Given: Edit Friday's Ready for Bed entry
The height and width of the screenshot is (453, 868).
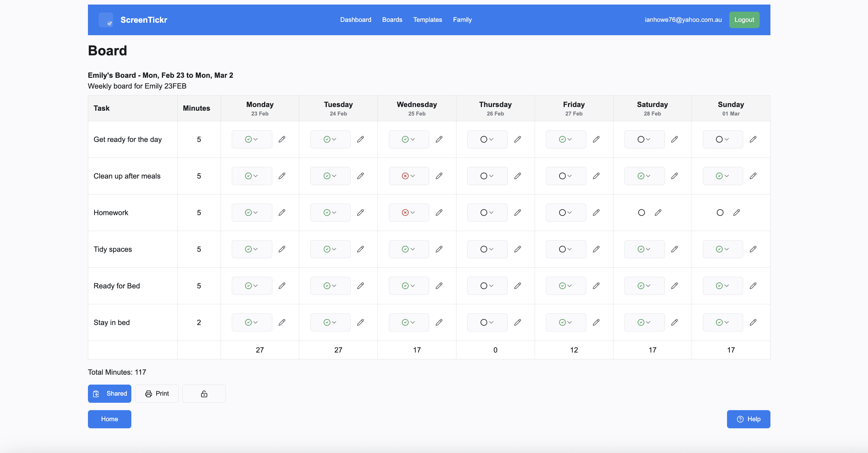Looking at the screenshot, I should pyautogui.click(x=596, y=286).
